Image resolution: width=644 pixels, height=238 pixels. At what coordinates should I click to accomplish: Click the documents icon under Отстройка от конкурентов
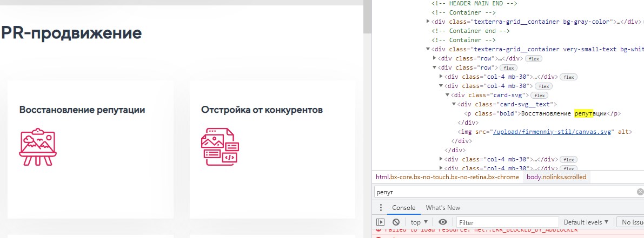(x=220, y=147)
